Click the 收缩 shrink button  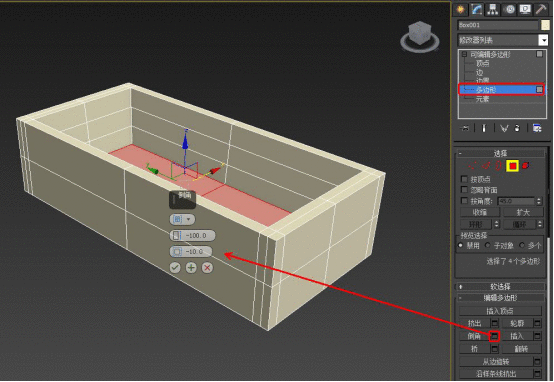(x=480, y=212)
